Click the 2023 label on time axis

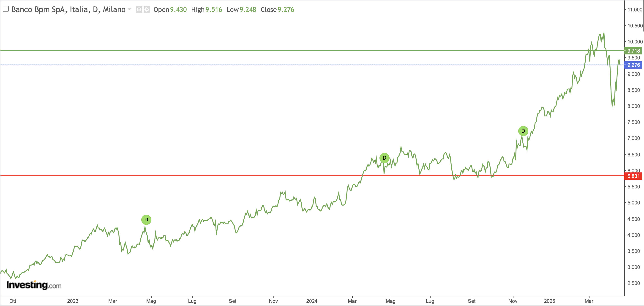coord(73,301)
